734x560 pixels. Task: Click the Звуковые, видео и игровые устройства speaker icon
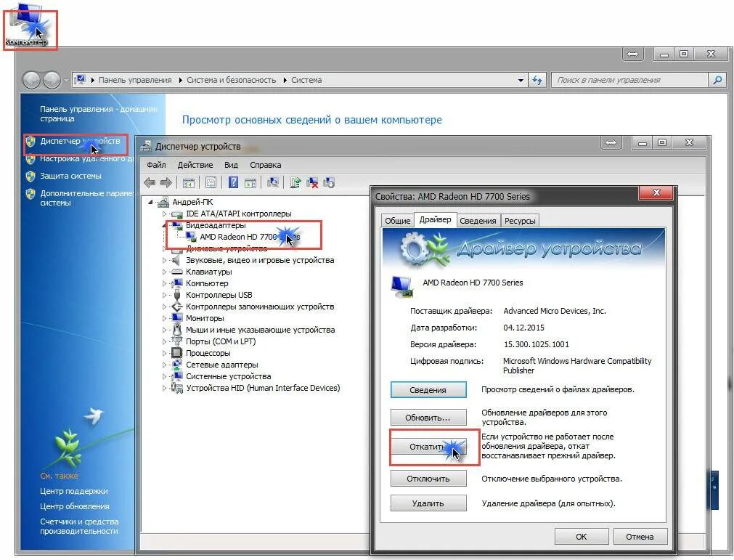(x=176, y=260)
